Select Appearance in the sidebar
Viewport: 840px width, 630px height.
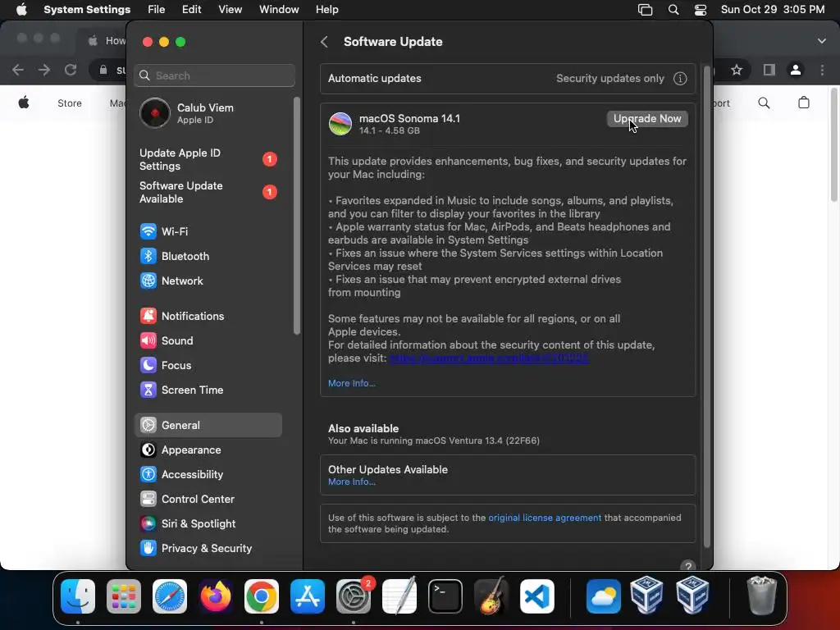click(x=208, y=450)
